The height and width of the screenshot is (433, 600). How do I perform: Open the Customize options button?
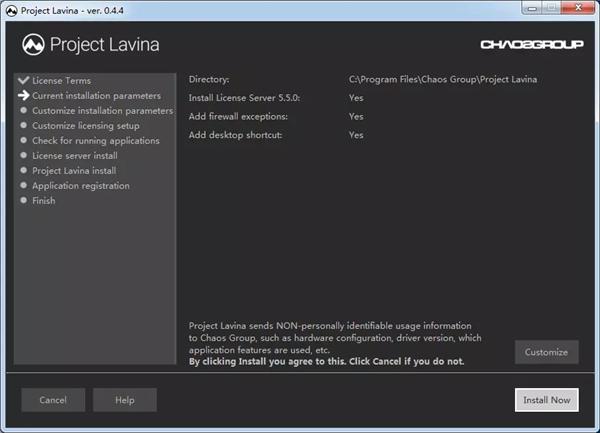tap(546, 352)
